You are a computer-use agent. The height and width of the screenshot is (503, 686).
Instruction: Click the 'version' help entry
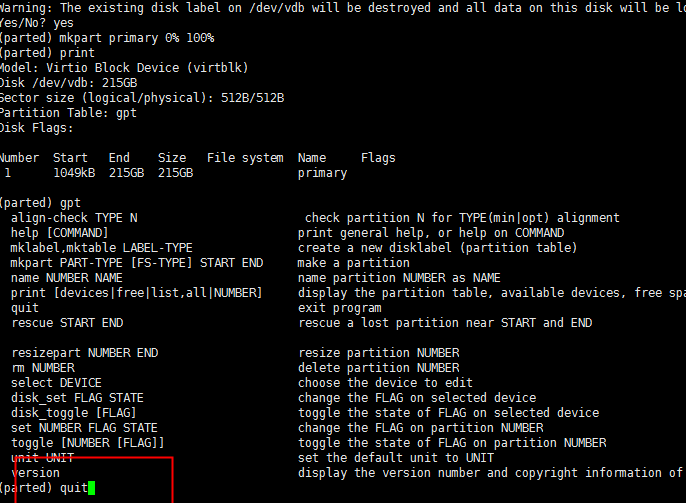tap(35, 473)
